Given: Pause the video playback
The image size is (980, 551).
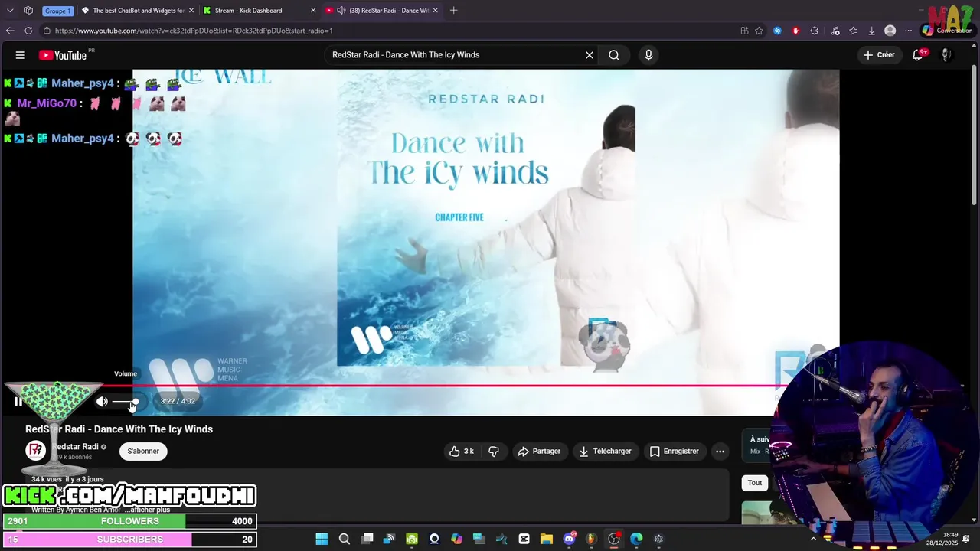Looking at the screenshot, I should 18,401.
